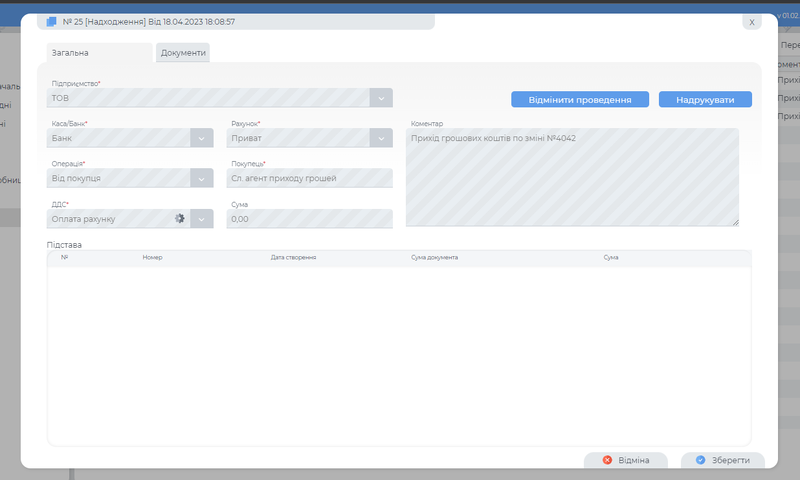Viewport: 800px width, 480px height.
Task: Click the Дата створення column header
Action: click(x=293, y=258)
